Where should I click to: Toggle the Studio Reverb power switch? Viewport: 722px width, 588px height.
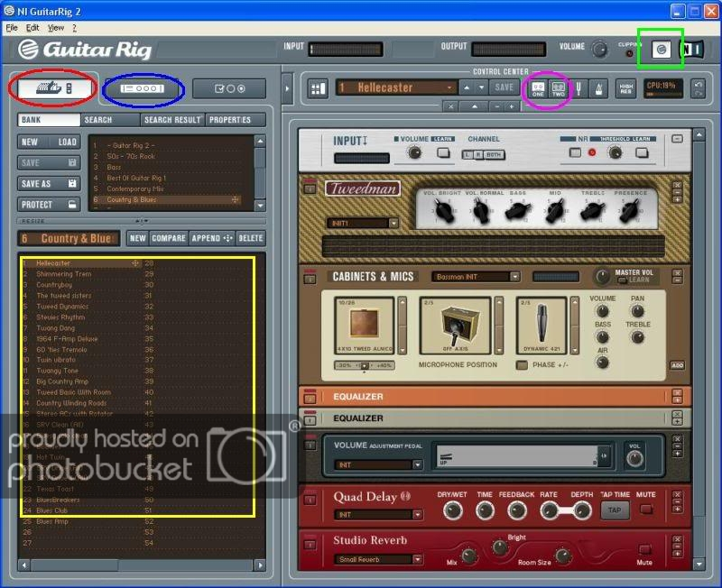(x=310, y=545)
